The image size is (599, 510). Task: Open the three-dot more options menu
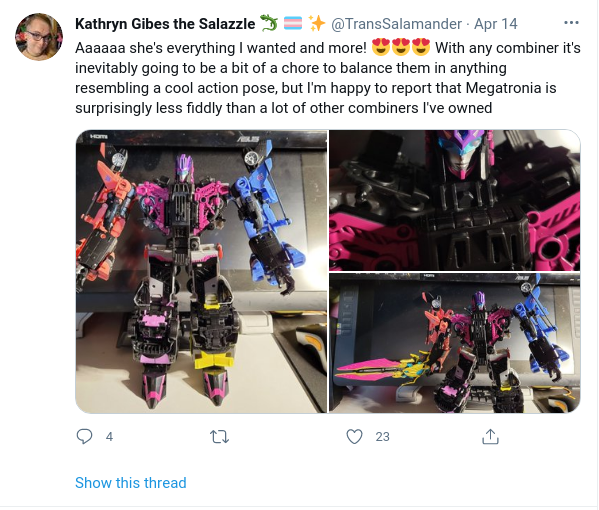pyautogui.click(x=571, y=23)
